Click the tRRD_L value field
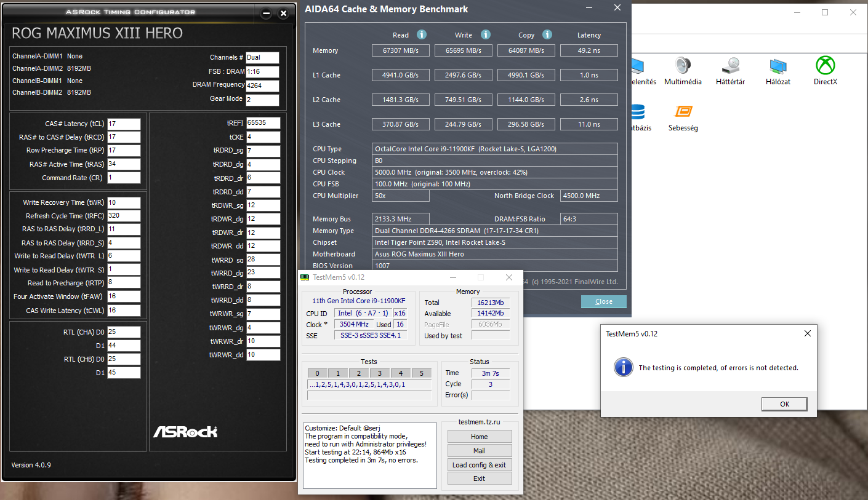This screenshot has height=500, width=868. 124,229
